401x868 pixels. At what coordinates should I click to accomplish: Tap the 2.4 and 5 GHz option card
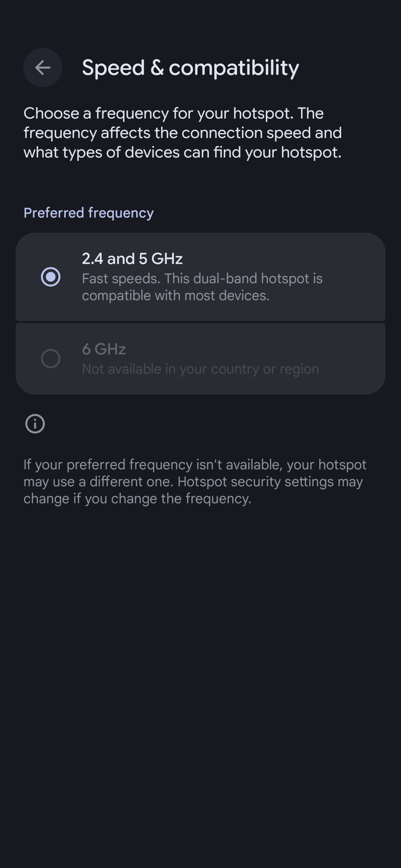[x=200, y=277]
